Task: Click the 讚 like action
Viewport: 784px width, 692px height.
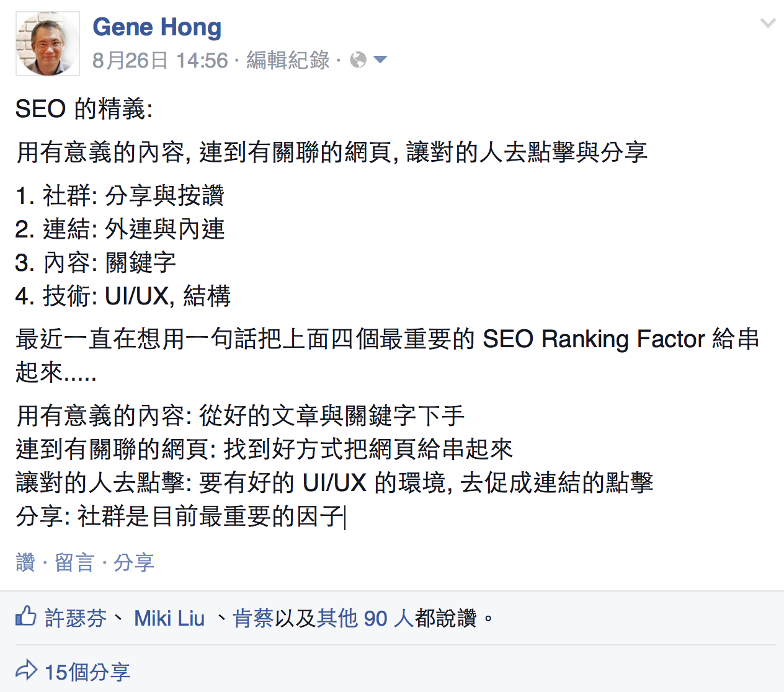Action: click(25, 562)
